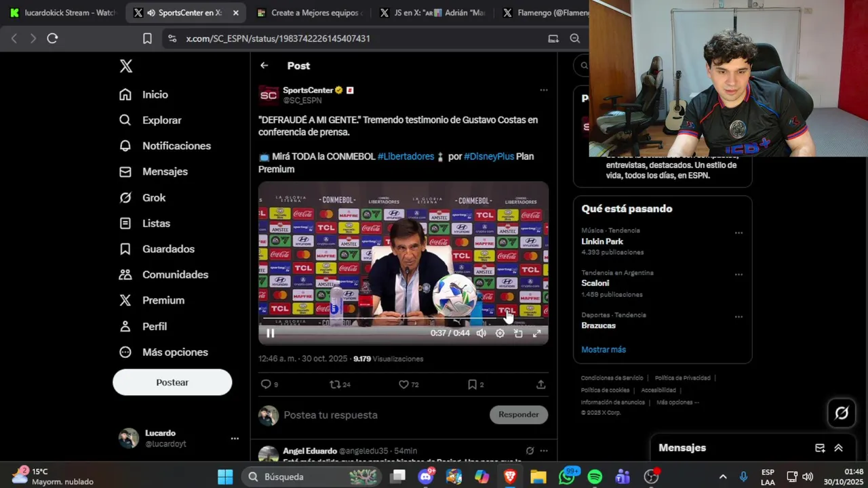Toggle picture-in-picture for the video
Viewport: 868px width, 488px height.
coord(518,333)
